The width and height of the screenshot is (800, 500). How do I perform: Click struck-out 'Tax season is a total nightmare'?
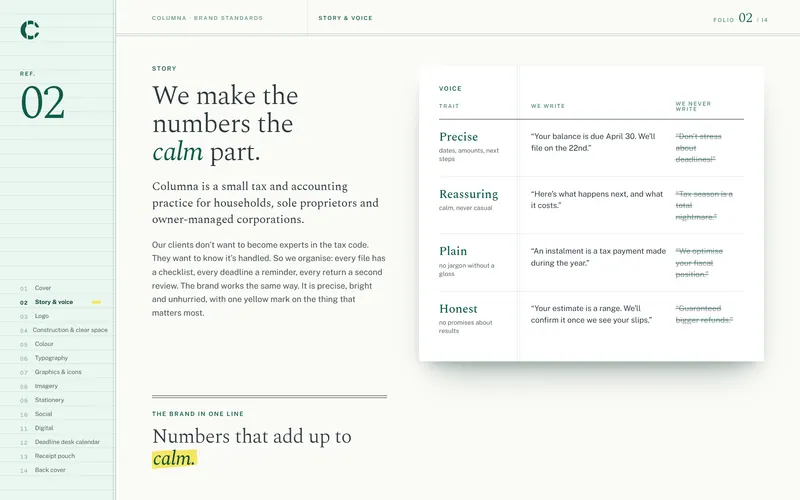tap(704, 205)
